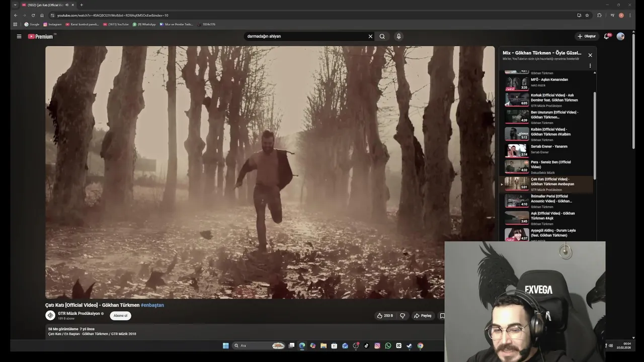Play Ayşegül Aldinç - Durum Leyla
The width and height of the screenshot is (644, 362).
point(548,235)
